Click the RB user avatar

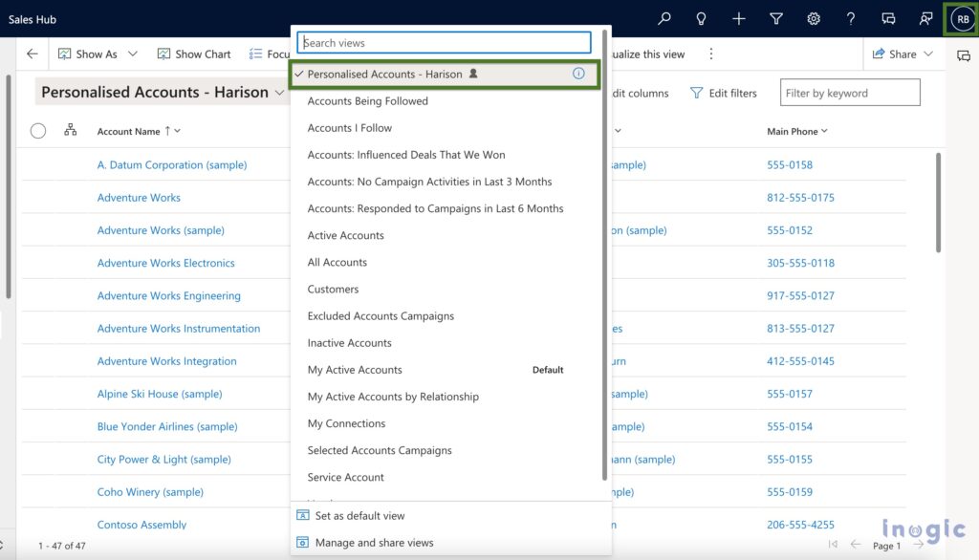960,19
